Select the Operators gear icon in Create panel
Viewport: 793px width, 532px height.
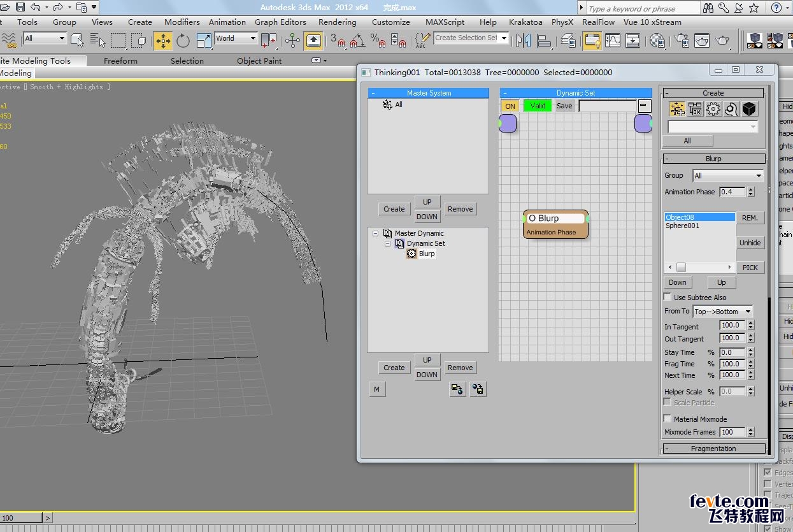click(713, 109)
